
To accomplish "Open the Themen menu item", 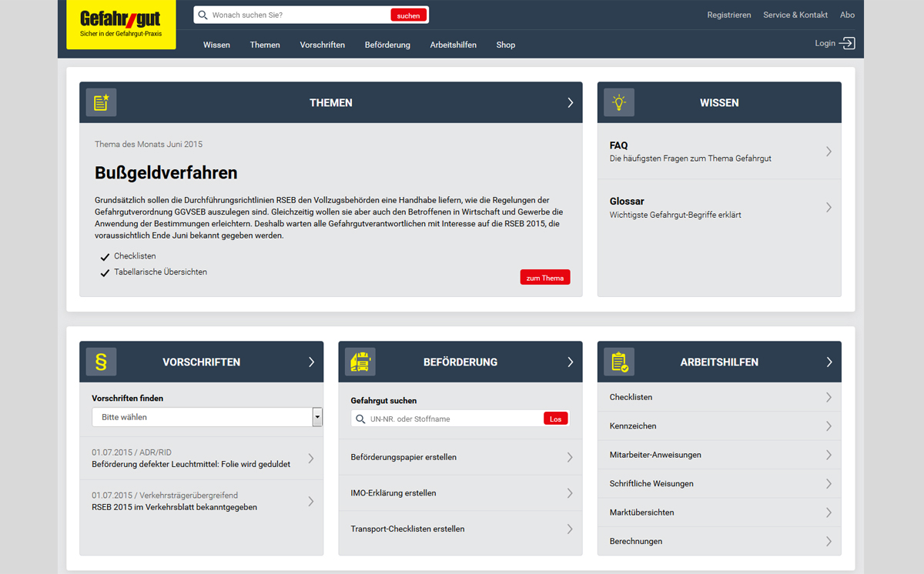I will tap(265, 45).
